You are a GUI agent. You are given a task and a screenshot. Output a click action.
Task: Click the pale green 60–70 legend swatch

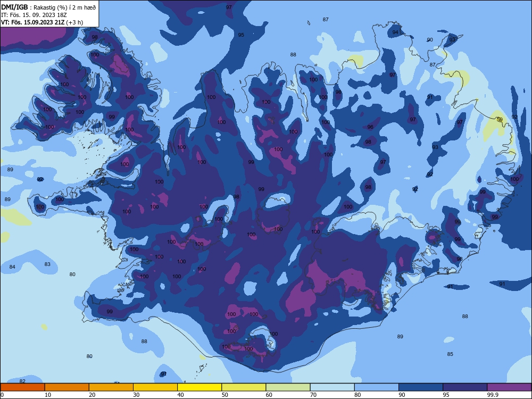[x=288, y=387]
